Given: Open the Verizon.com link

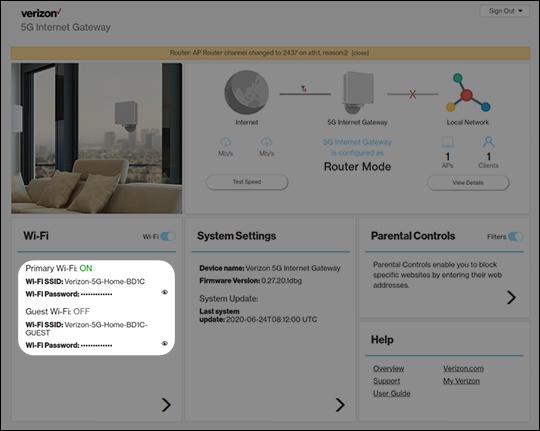Looking at the screenshot, I should click(463, 369).
